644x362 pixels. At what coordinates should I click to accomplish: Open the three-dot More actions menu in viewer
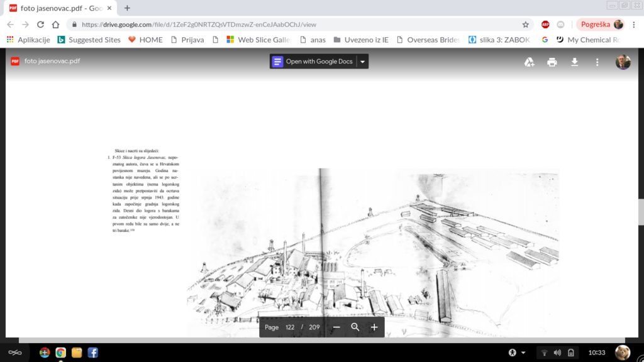pyautogui.click(x=597, y=62)
